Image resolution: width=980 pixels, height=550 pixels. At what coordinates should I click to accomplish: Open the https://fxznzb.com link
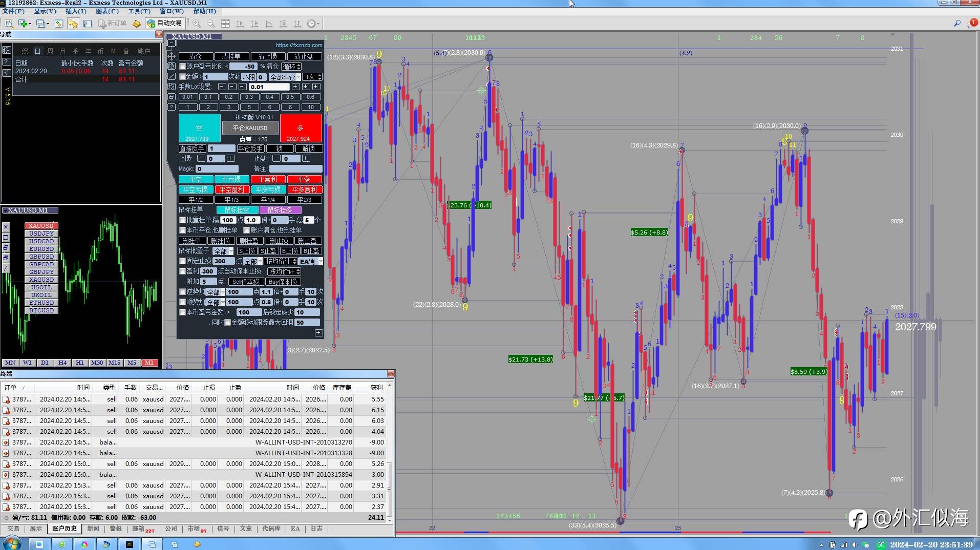pyautogui.click(x=299, y=45)
